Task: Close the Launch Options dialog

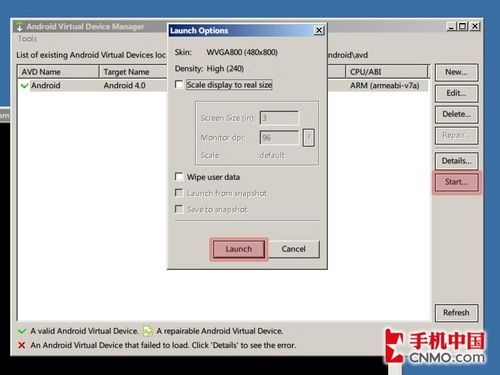Action: click(x=319, y=30)
